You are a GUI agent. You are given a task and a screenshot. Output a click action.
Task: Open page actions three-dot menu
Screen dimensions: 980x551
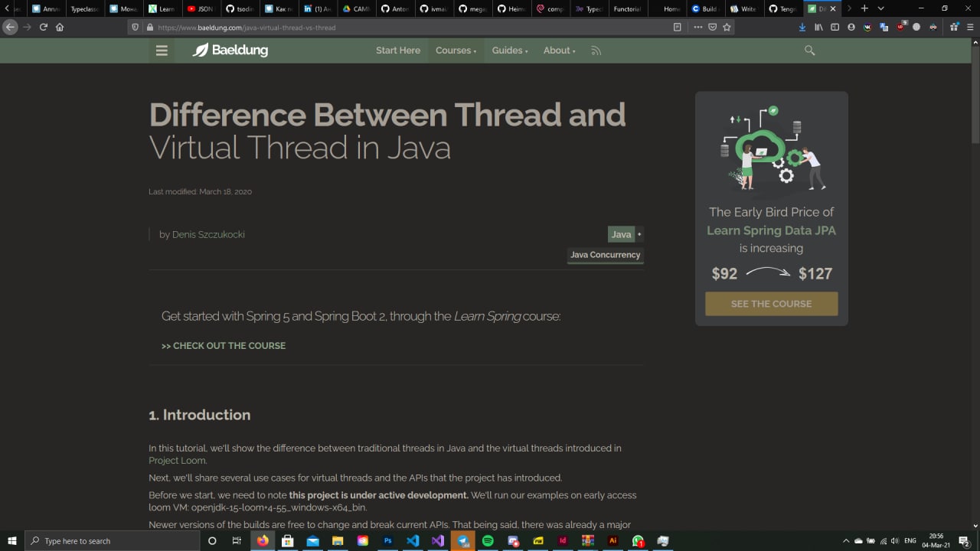point(697,27)
